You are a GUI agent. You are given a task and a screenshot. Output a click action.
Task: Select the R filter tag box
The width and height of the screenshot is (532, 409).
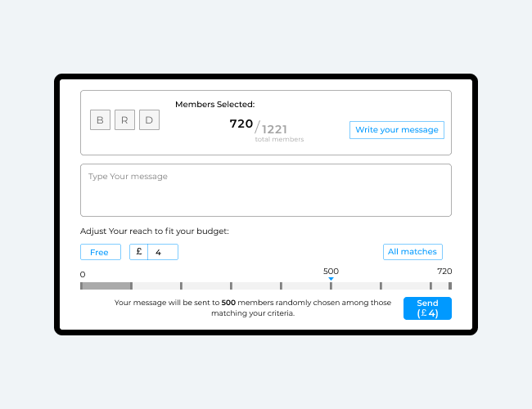click(x=124, y=120)
